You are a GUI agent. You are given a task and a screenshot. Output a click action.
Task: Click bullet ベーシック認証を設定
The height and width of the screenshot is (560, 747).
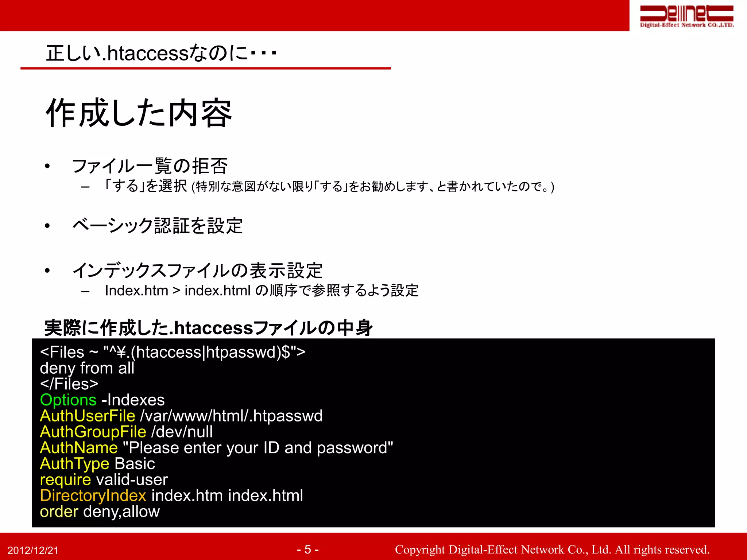pos(158,225)
